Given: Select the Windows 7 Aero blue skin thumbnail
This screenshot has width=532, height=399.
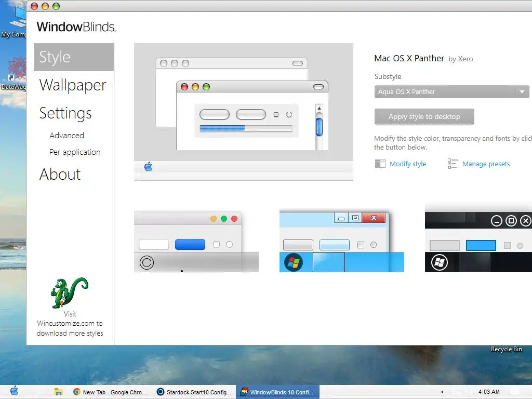Looking at the screenshot, I should 342,241.
